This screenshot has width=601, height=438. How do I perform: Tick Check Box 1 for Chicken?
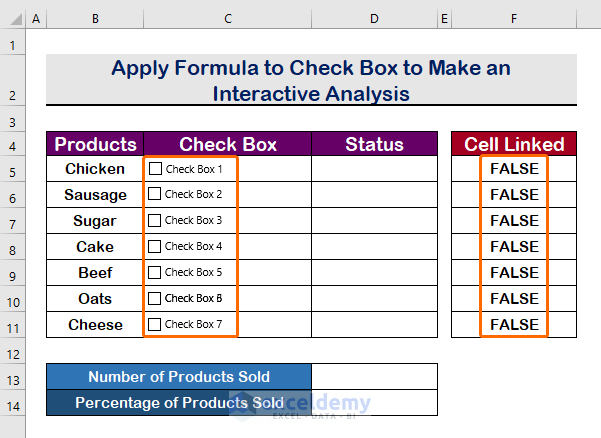point(155,169)
